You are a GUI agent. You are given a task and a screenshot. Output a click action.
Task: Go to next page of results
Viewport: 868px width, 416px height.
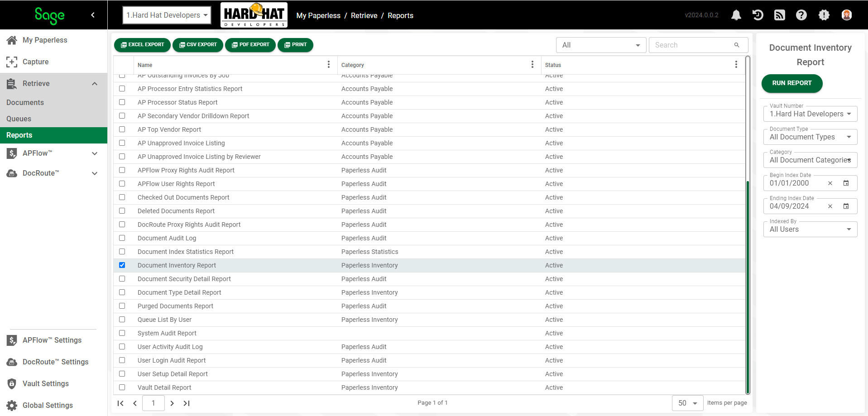coord(172,403)
